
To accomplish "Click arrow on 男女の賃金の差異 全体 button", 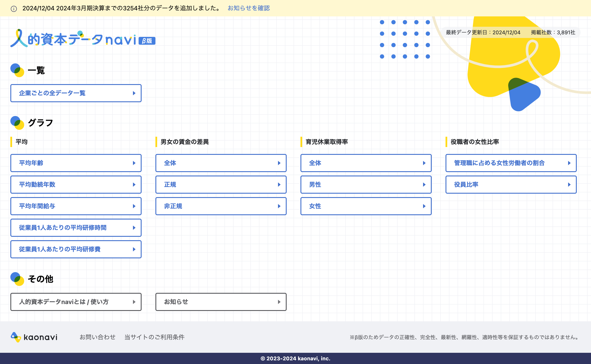I will click(x=279, y=163).
